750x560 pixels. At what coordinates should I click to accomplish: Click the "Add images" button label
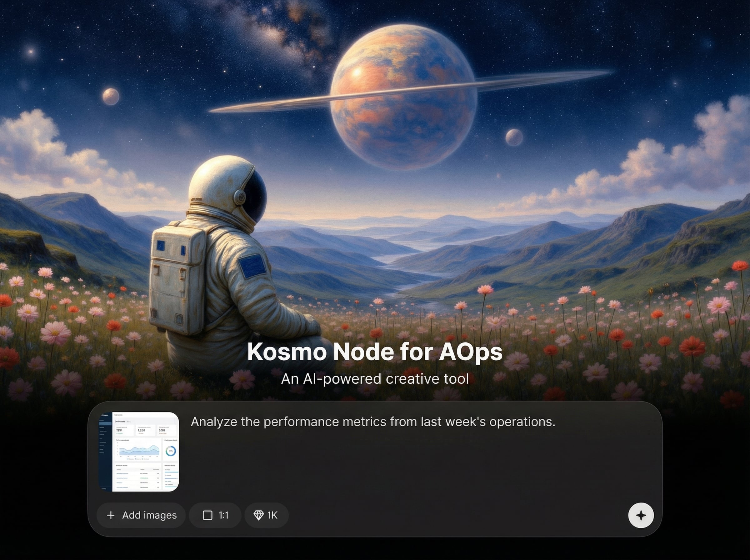point(149,515)
